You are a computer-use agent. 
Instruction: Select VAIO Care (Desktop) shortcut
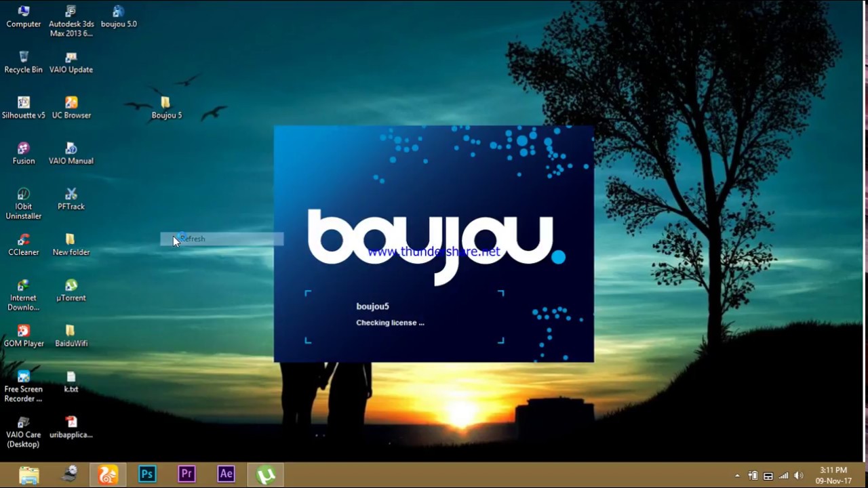[24, 432]
